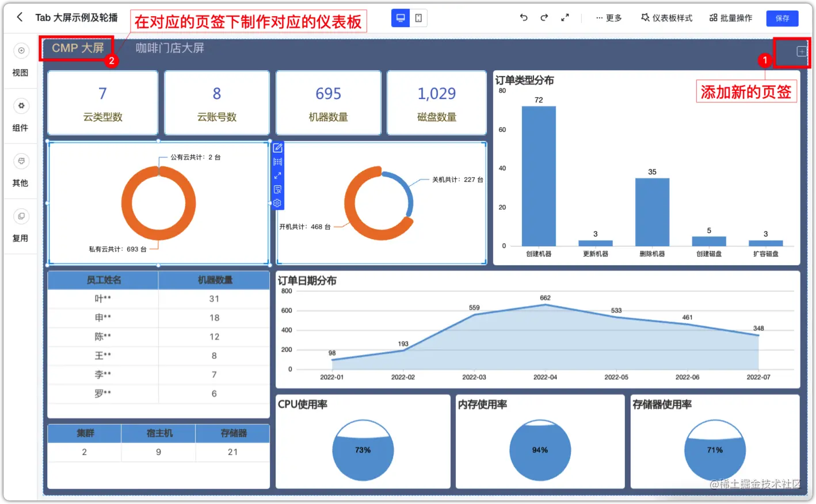The image size is (816, 504).
Task: Switch to desktop preview mode
Action: [x=401, y=18]
